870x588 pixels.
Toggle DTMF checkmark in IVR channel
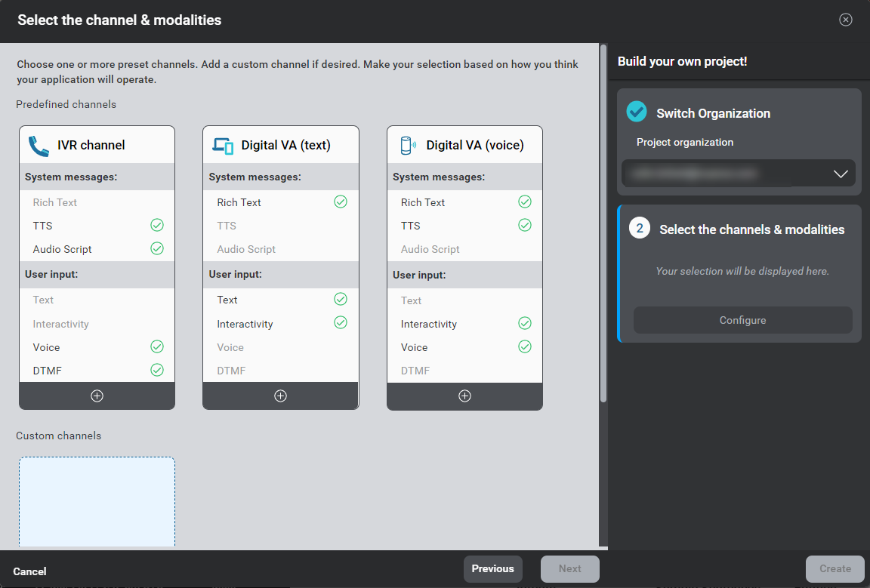(x=156, y=370)
